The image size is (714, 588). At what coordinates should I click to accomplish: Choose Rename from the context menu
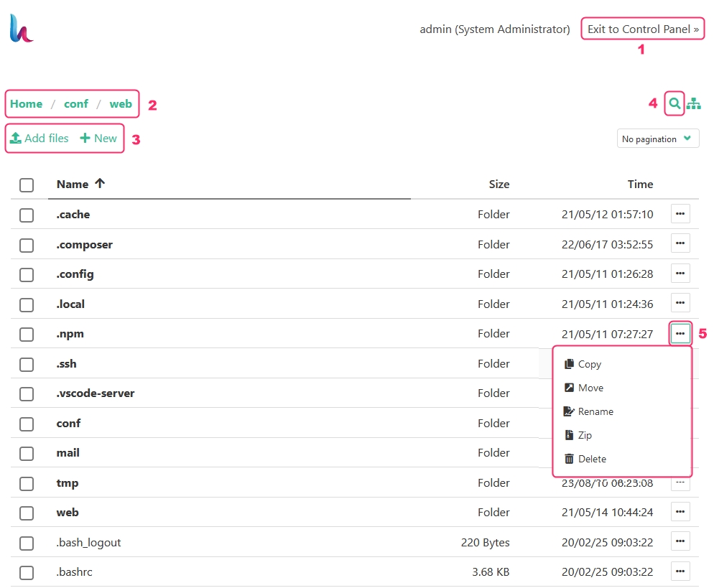595,411
